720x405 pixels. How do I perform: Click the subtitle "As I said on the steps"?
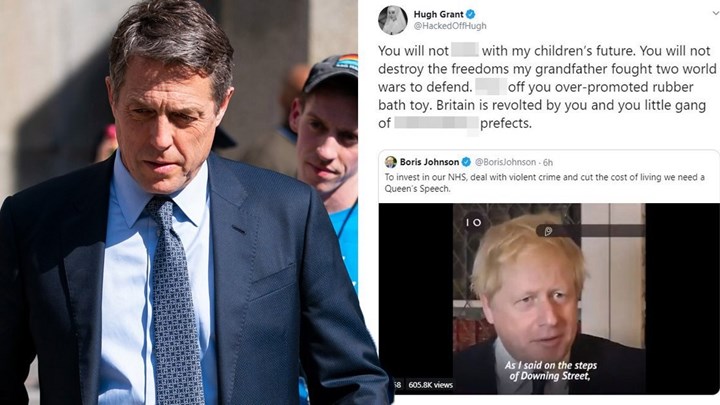click(x=551, y=366)
